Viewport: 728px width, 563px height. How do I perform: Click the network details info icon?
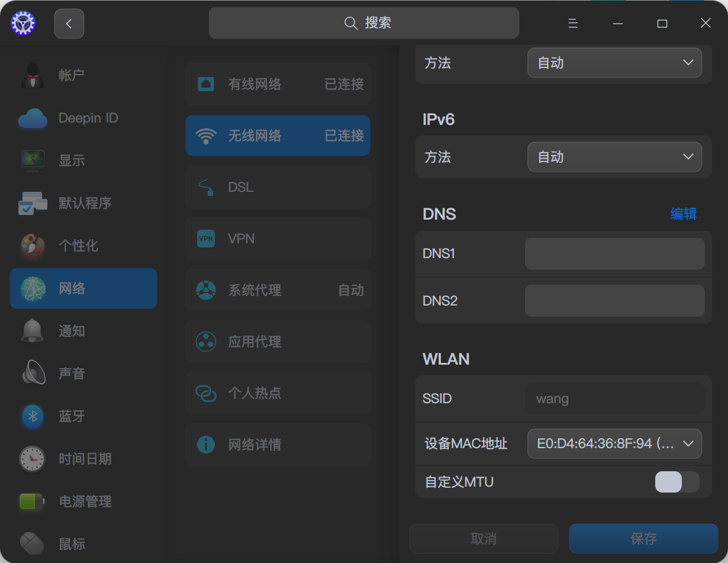point(206,445)
